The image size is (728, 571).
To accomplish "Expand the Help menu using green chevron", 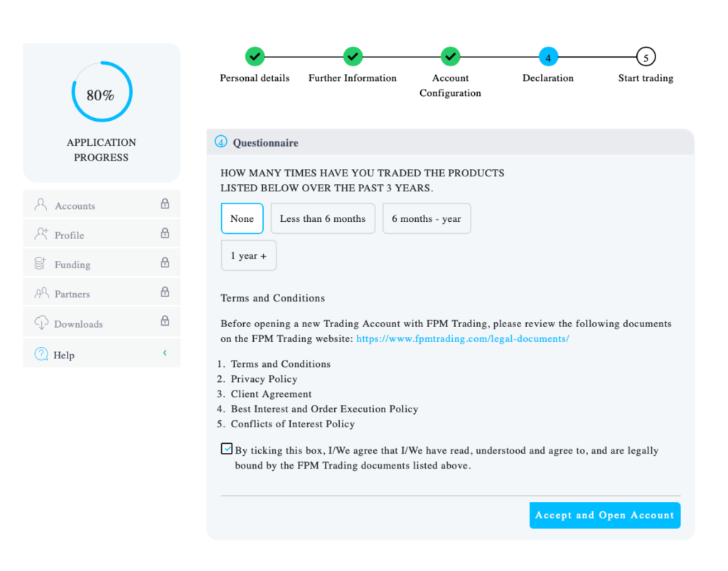I will coord(165,353).
